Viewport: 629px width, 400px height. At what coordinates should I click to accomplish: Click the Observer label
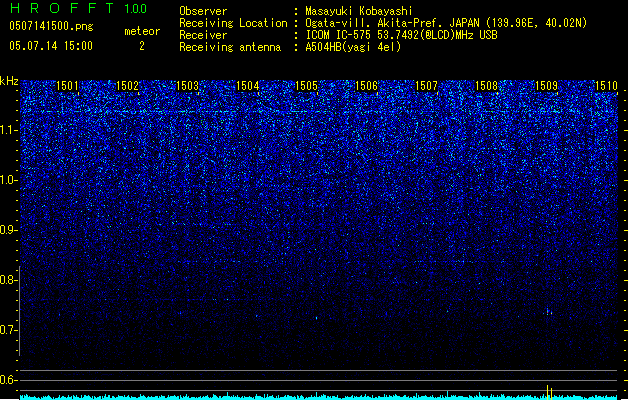[203, 11]
